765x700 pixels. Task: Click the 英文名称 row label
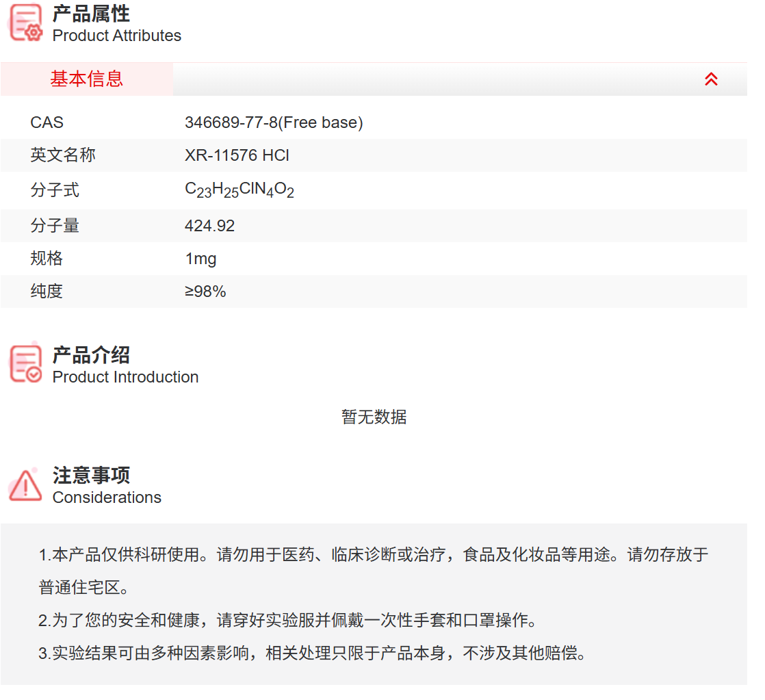tap(63, 155)
